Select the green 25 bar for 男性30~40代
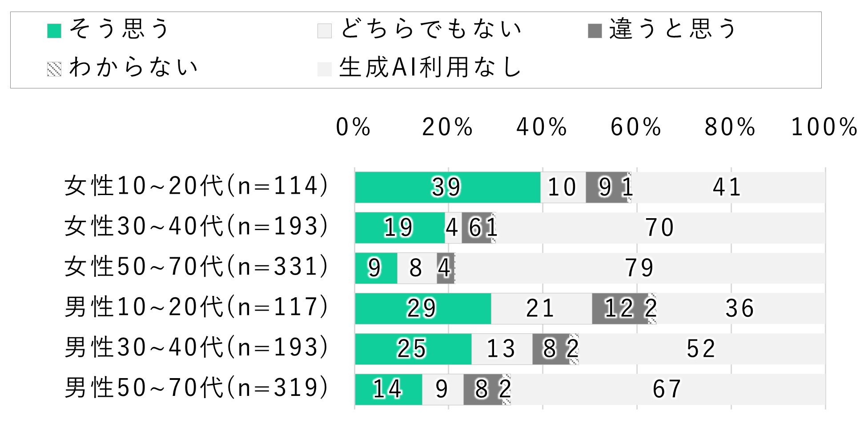 tap(413, 349)
